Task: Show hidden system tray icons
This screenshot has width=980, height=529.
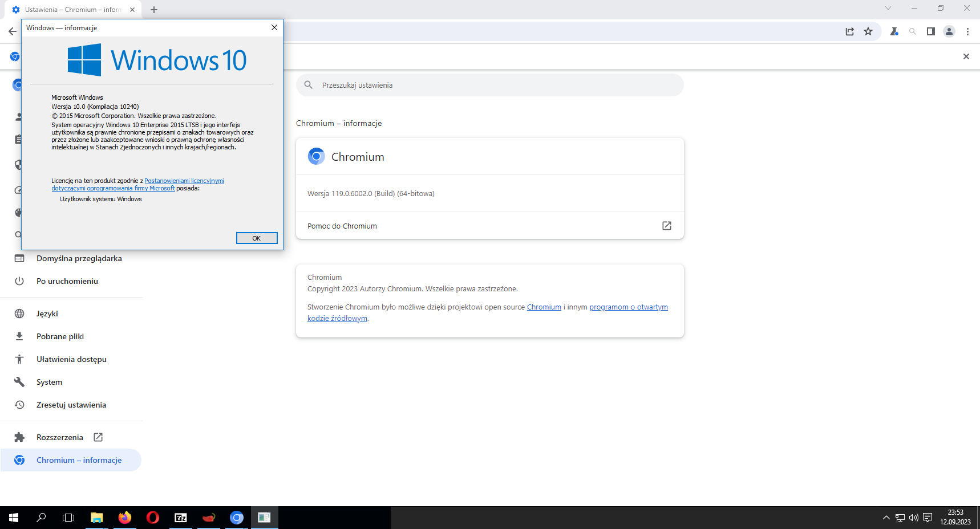Action: (886, 518)
